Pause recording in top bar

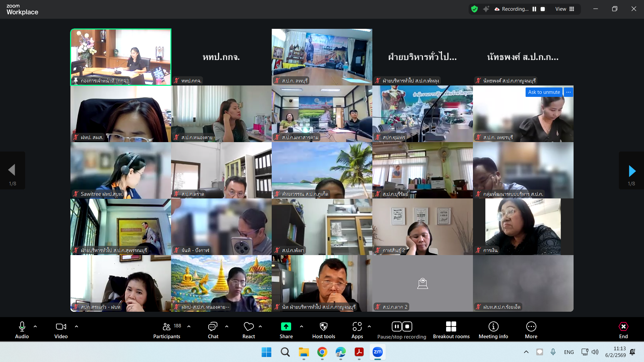pyautogui.click(x=534, y=9)
